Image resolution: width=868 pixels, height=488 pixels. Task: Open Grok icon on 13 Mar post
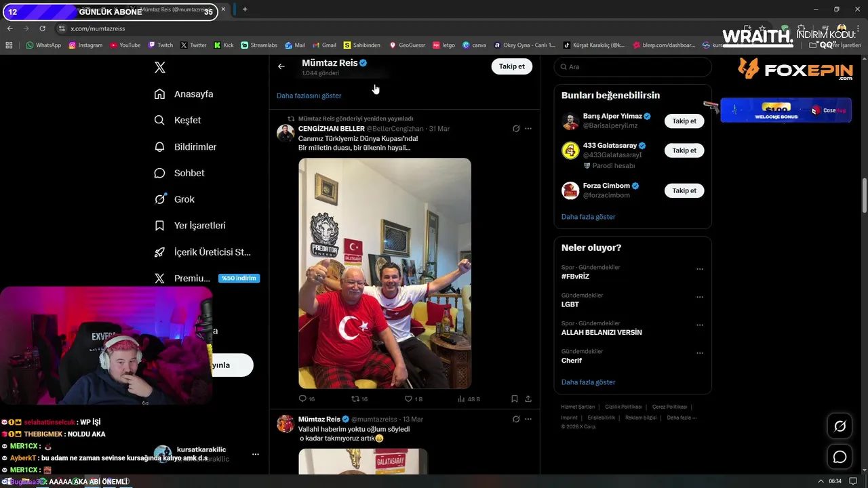516,420
